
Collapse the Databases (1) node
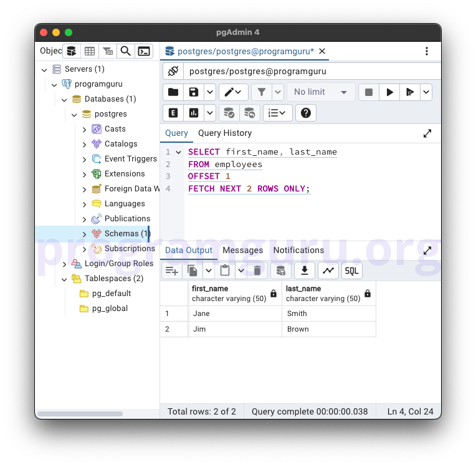point(64,100)
